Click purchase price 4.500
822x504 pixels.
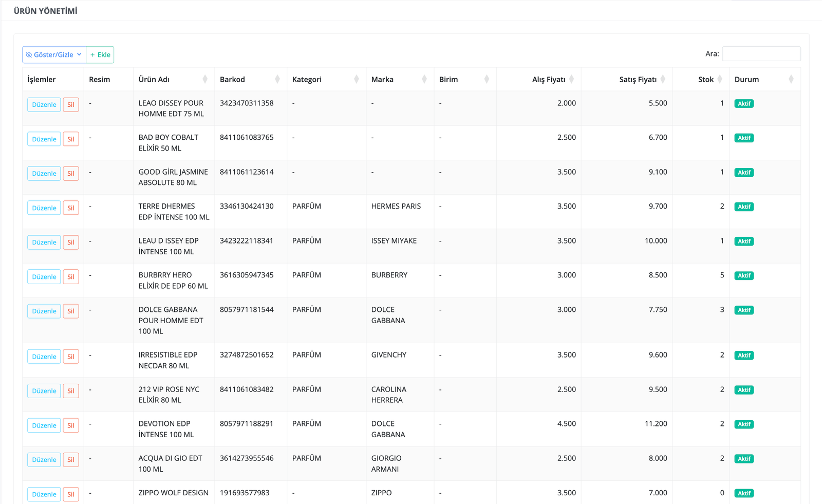click(567, 424)
